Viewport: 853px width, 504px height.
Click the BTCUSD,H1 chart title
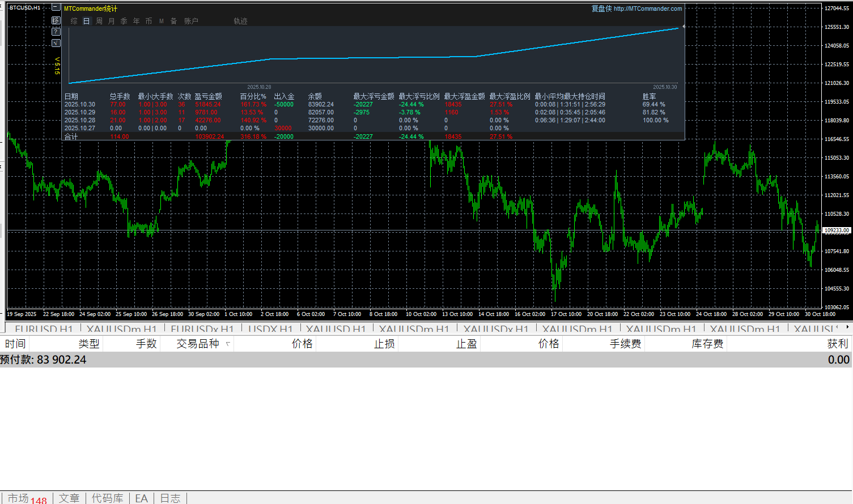click(x=25, y=8)
